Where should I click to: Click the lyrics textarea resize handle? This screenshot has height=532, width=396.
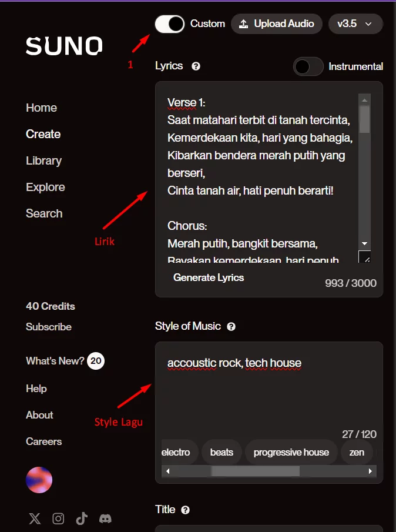click(364, 257)
